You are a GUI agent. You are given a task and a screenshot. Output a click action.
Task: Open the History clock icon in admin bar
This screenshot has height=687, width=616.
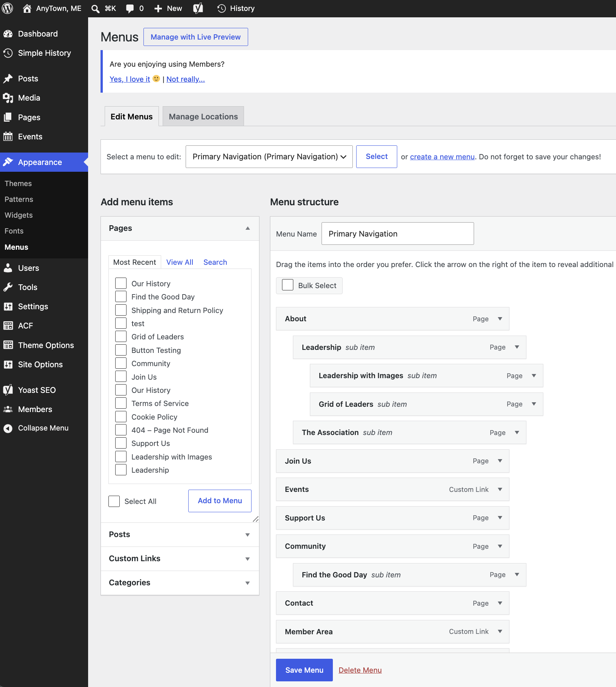click(x=221, y=8)
